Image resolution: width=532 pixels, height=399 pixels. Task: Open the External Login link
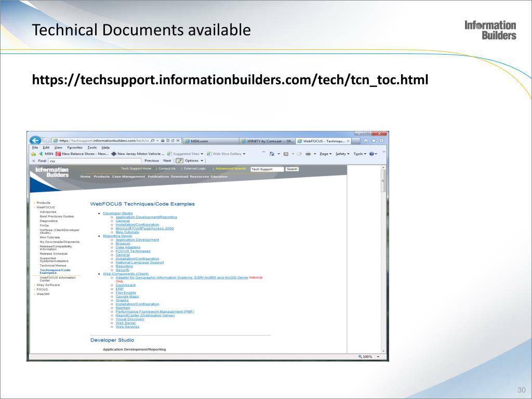[195, 169]
